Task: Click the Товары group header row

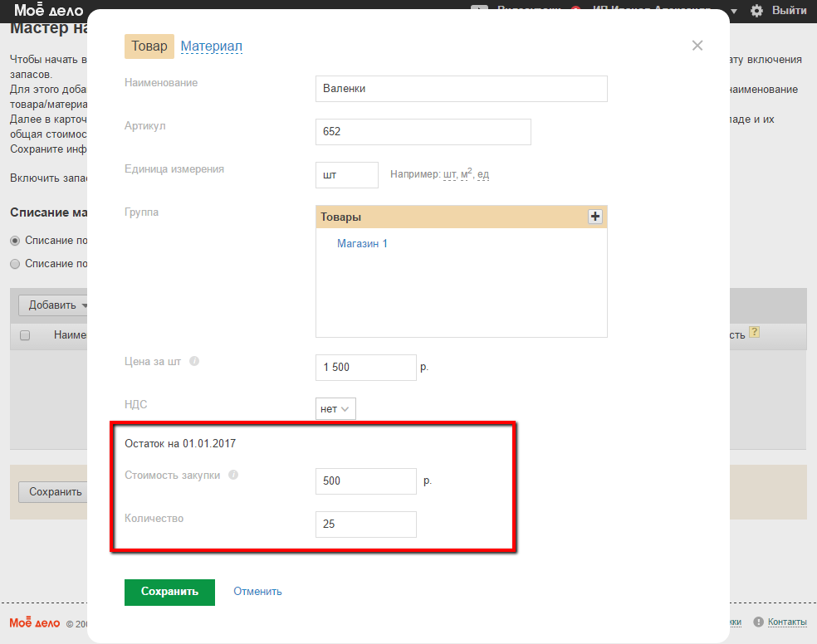Action: point(461,217)
